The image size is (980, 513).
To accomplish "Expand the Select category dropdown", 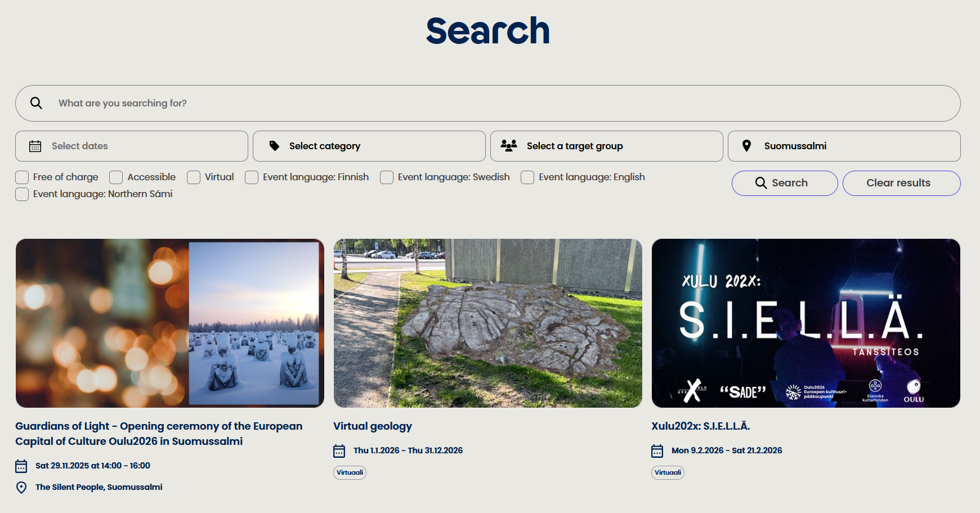I will coord(369,146).
